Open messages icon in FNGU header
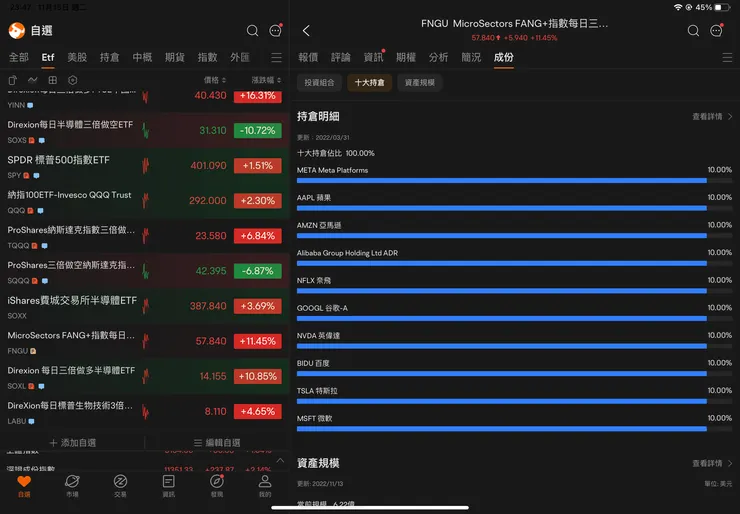740x514 pixels. coord(716,31)
